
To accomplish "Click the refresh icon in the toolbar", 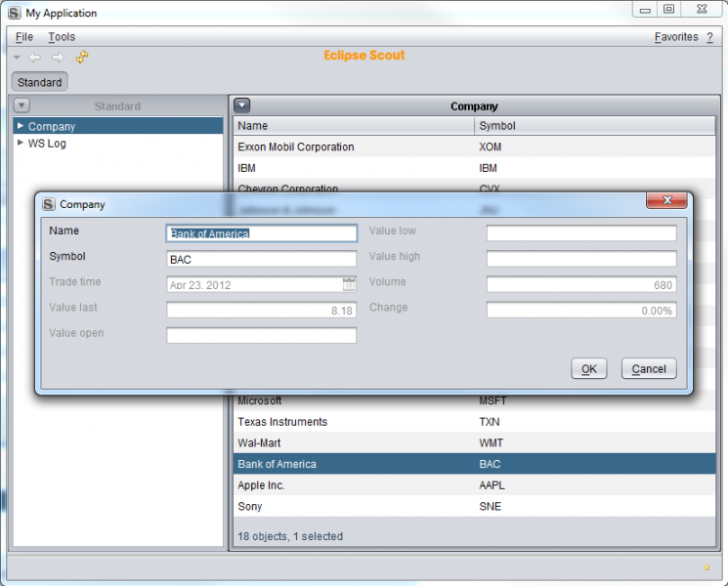I will coord(82,58).
